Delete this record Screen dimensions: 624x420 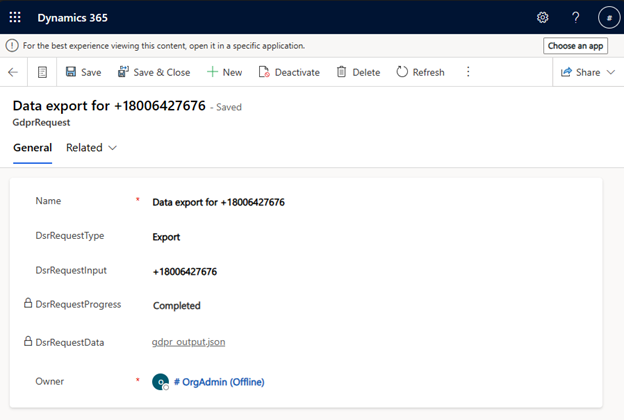[359, 72]
